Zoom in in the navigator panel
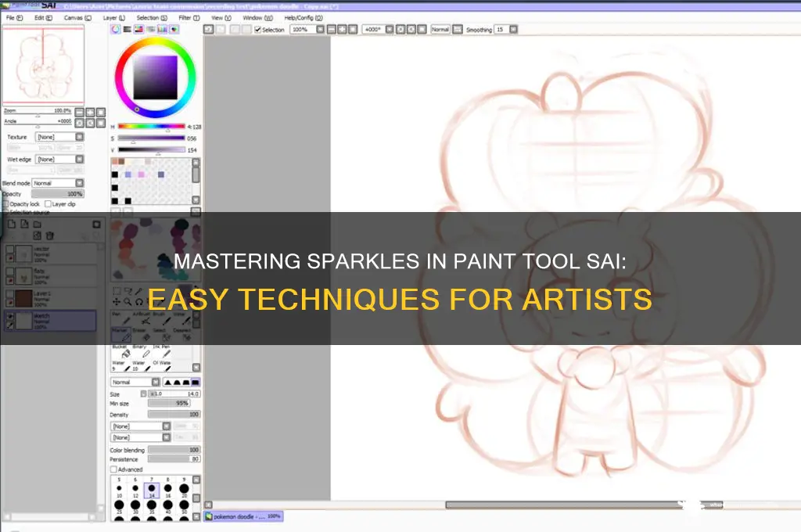 point(91,112)
